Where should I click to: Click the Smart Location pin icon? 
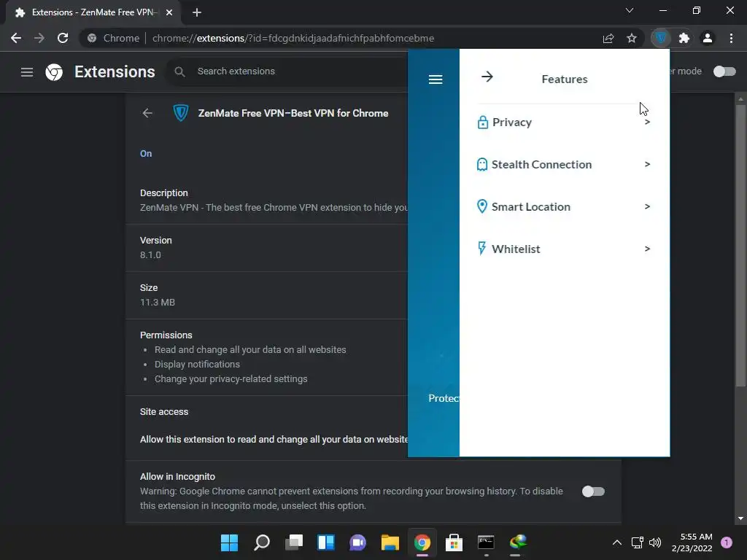482,206
